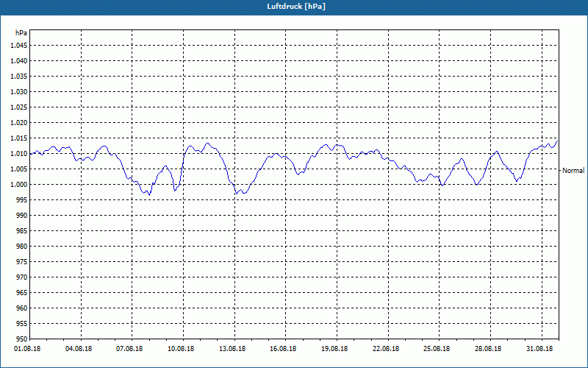Image resolution: width=588 pixels, height=368 pixels.
Task: Click the 1.025 axis value
Action: click(19, 107)
